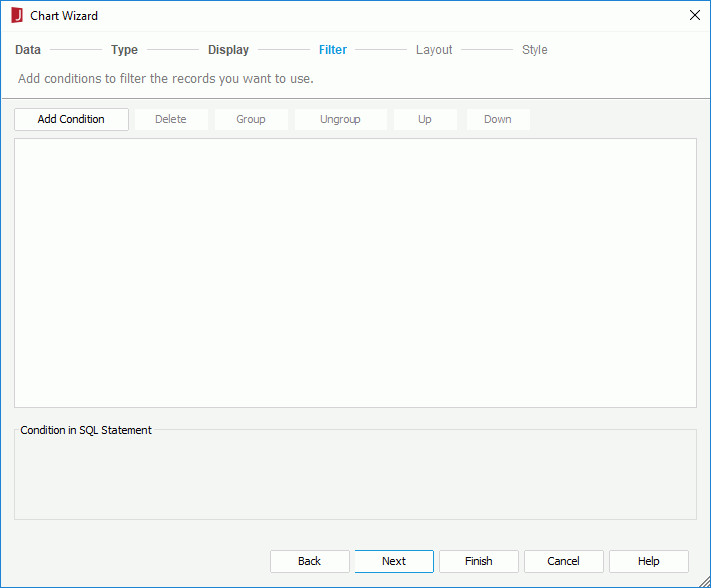Click the Add Condition button
The width and height of the screenshot is (711, 588).
pyautogui.click(x=71, y=119)
